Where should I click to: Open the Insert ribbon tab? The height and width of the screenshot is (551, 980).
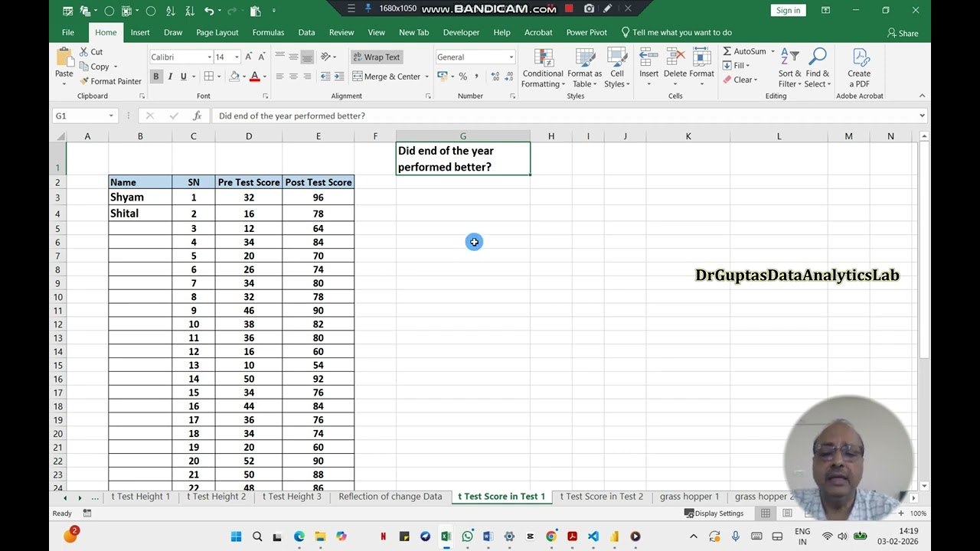140,32
